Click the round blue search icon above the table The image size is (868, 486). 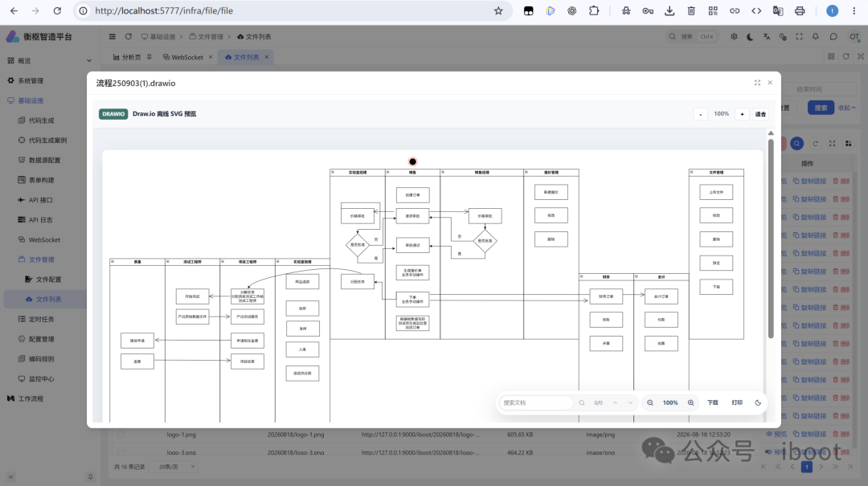point(796,144)
